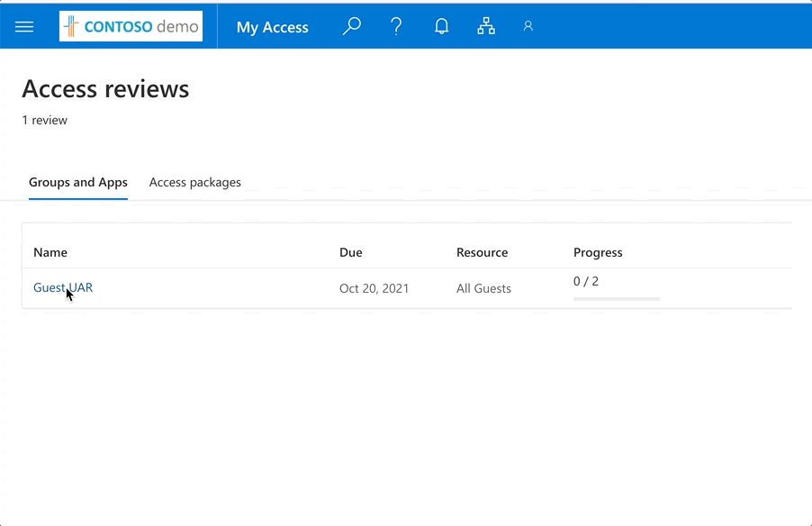812x526 pixels.
Task: Open the hamburger navigation menu
Action: (24, 27)
